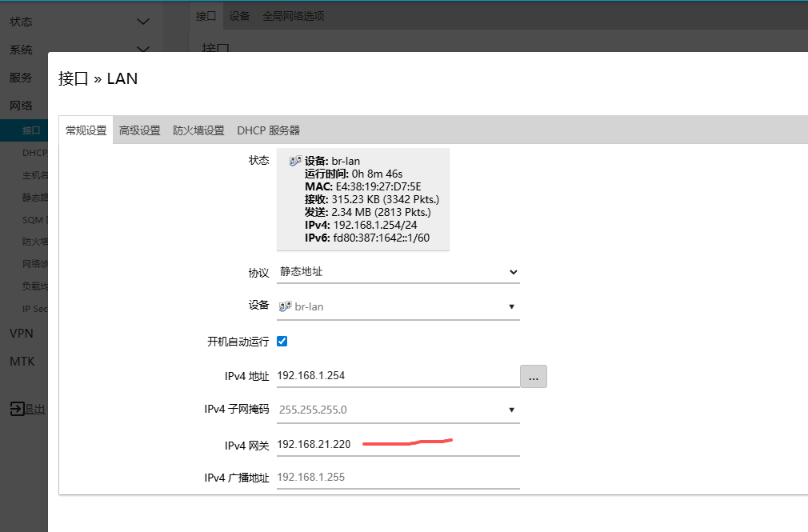Click the bridge icon in the 设备 field
808x532 pixels.
tap(285, 306)
